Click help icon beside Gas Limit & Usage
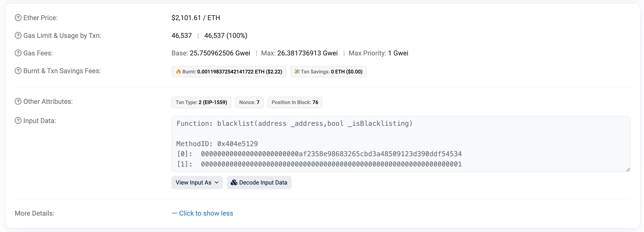The height and width of the screenshot is (232, 644). 18,36
